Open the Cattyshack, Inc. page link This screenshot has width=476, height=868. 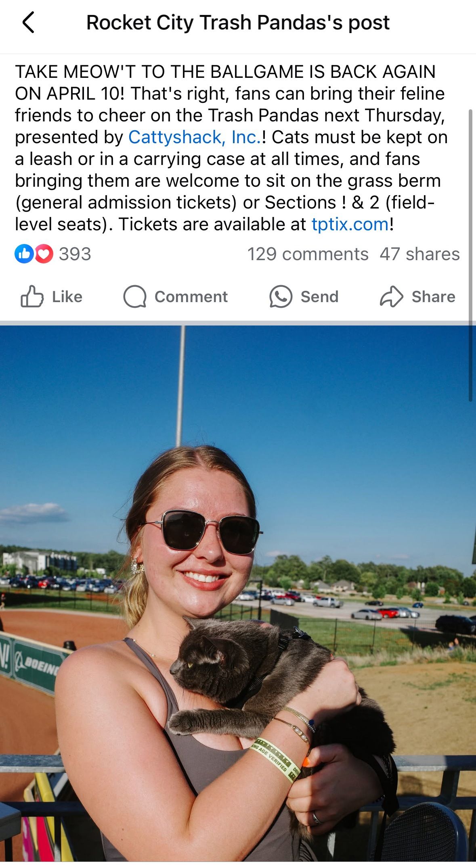[x=195, y=137]
